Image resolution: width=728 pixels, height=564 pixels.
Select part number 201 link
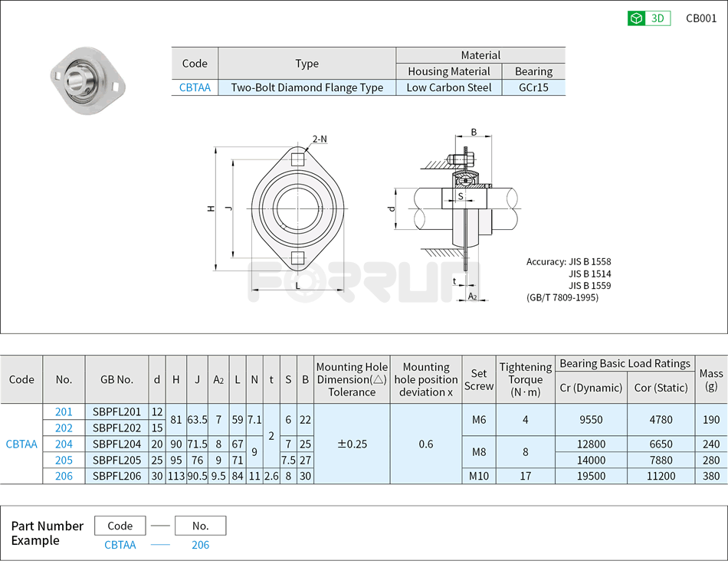tap(64, 412)
